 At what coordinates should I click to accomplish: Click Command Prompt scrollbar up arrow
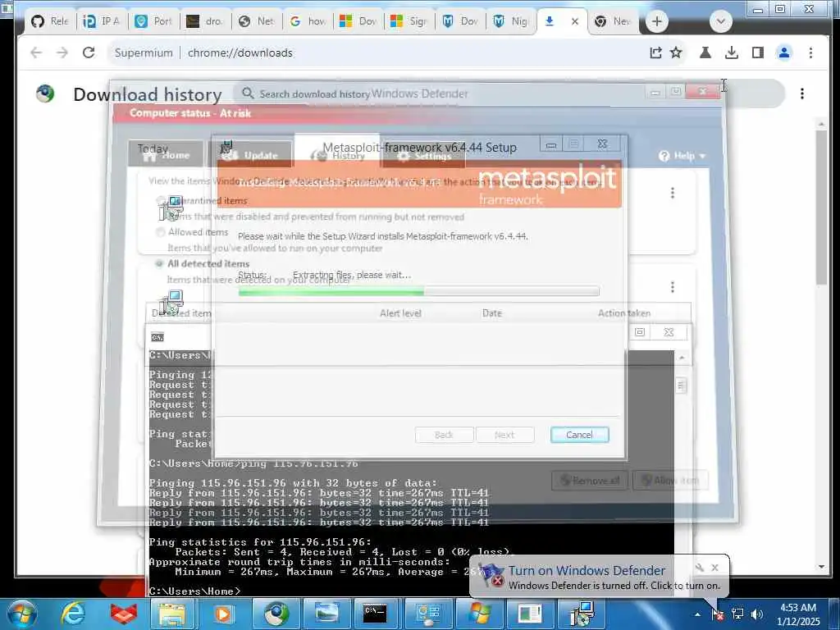(x=682, y=358)
